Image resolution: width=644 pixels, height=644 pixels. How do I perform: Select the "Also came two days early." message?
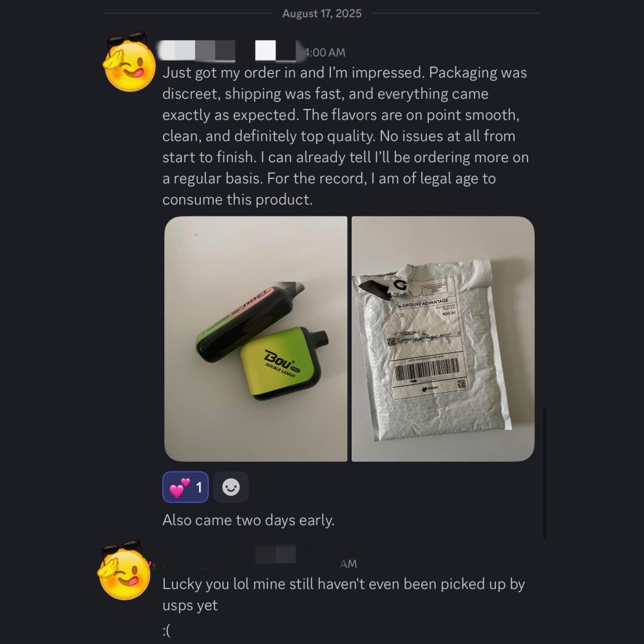(x=249, y=520)
